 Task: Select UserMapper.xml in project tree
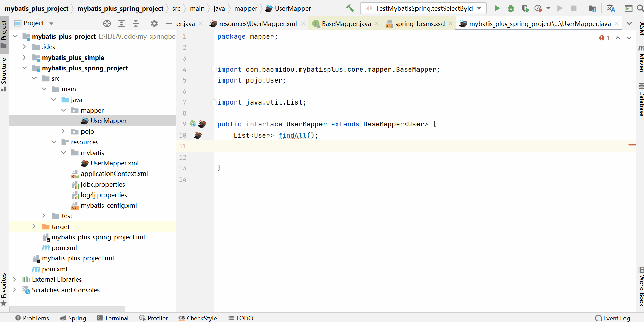(114, 163)
